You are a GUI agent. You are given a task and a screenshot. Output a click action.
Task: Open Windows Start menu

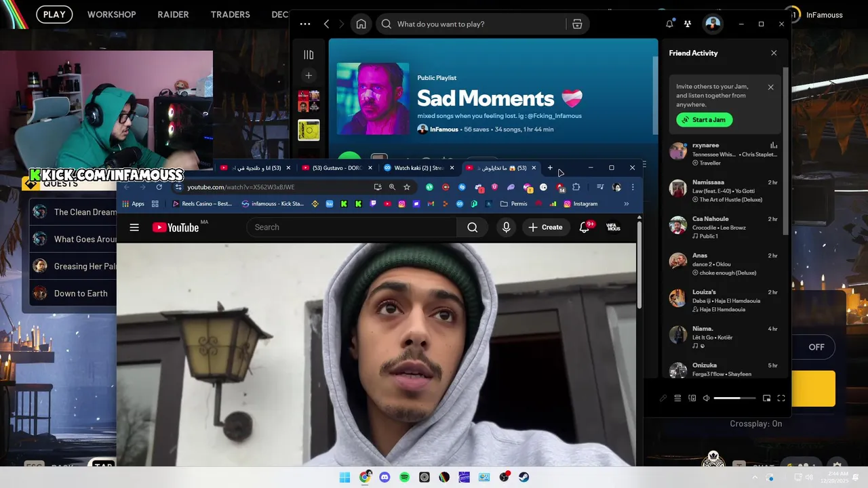(x=344, y=477)
